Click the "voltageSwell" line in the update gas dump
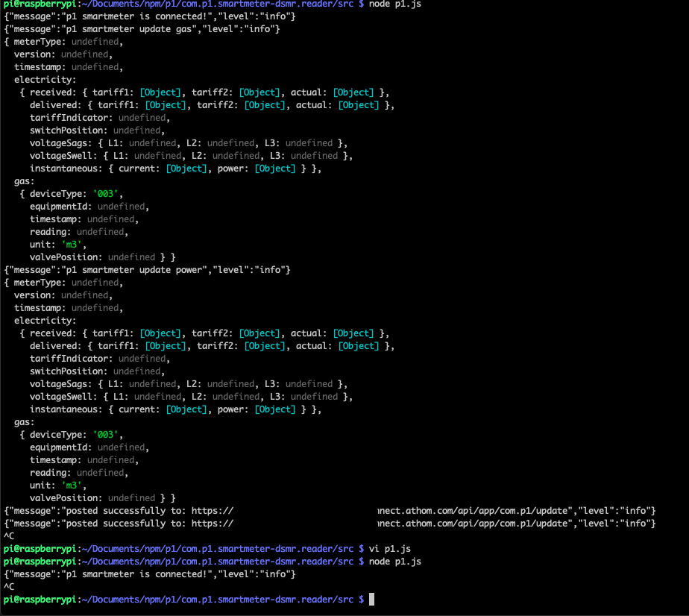Screen dimensions: 689x616 191,156
